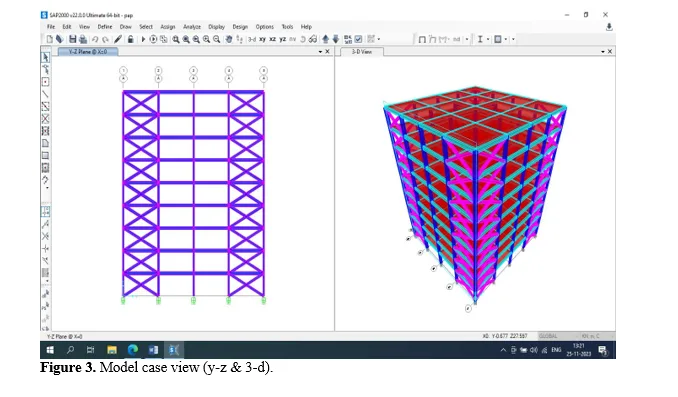Set the xy plane view
The image size is (678, 397).
tap(262, 39)
